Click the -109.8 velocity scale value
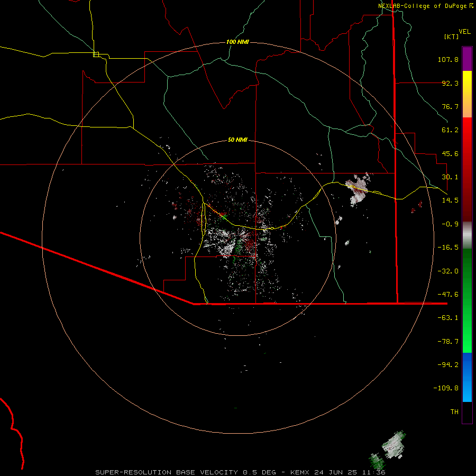Screen dimensions: 476x476 tap(446, 388)
